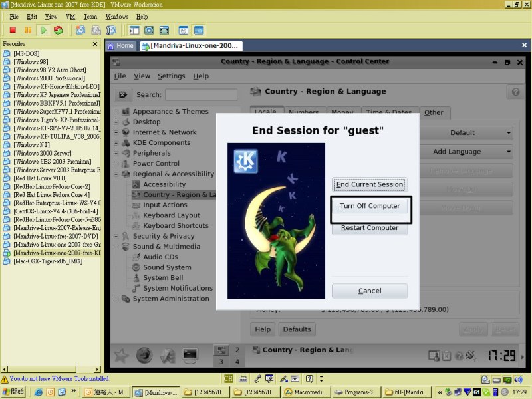The image size is (532, 399).
Task: Select [Windows NT] in Favorites list
Action: [31, 145]
